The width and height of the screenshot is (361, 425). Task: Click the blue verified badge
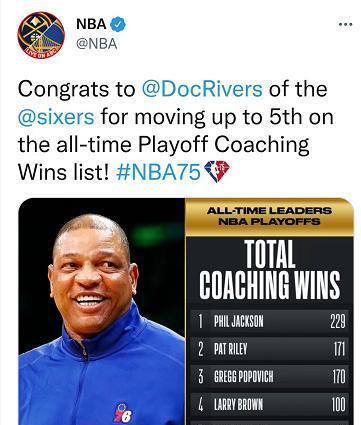point(118,24)
